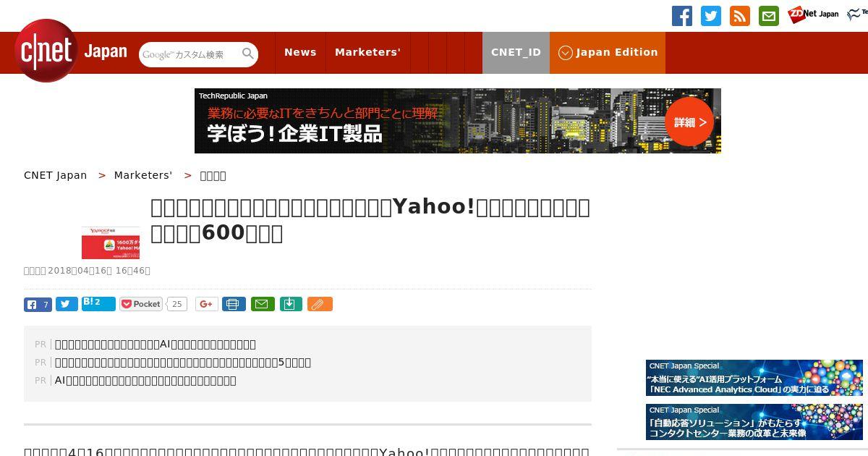The width and height of the screenshot is (868, 456).
Task: Expand the Japan Edition dropdown
Action: pyautogui.click(x=608, y=52)
